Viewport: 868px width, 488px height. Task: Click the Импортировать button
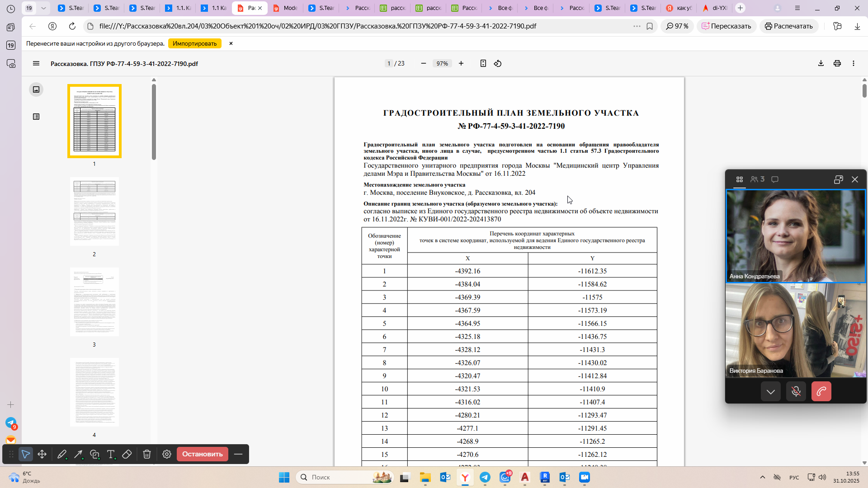[194, 43]
